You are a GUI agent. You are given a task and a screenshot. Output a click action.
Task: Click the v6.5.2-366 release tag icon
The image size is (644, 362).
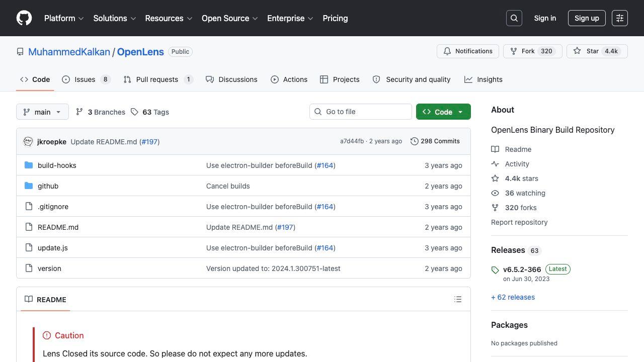(x=495, y=270)
